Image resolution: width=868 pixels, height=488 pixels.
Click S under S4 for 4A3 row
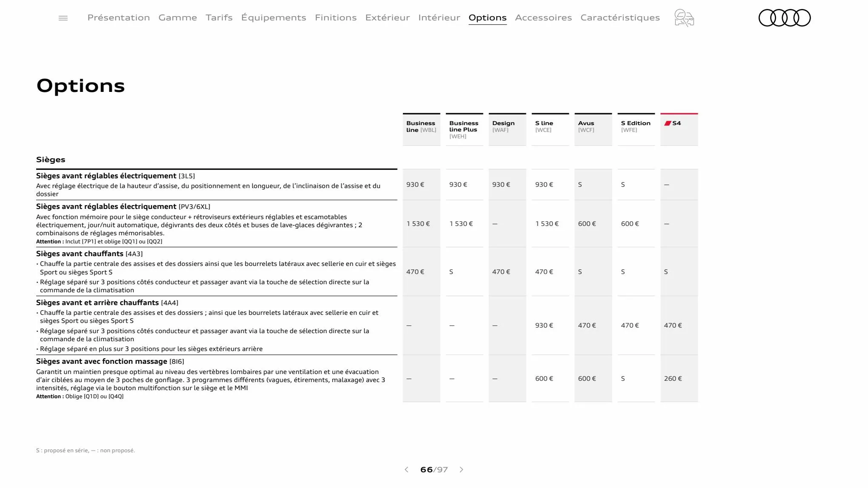click(666, 272)
